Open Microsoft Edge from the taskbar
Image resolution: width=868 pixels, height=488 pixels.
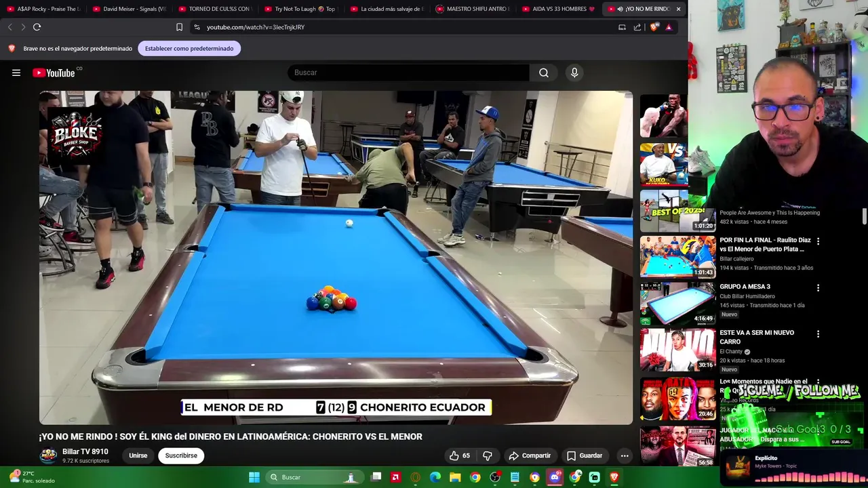pos(435,477)
